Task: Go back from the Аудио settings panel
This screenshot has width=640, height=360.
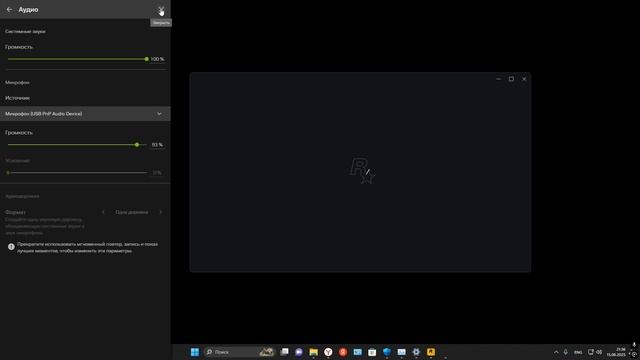Action: point(9,9)
